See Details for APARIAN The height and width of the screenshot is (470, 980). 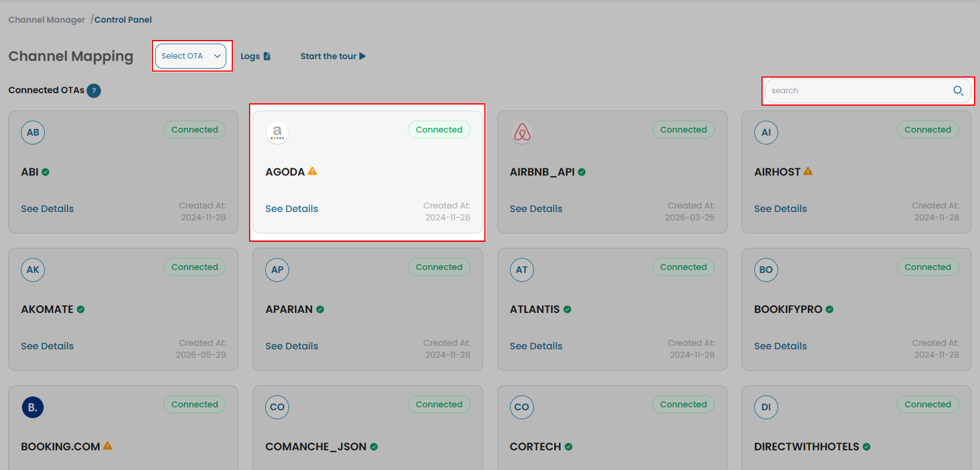pos(291,346)
